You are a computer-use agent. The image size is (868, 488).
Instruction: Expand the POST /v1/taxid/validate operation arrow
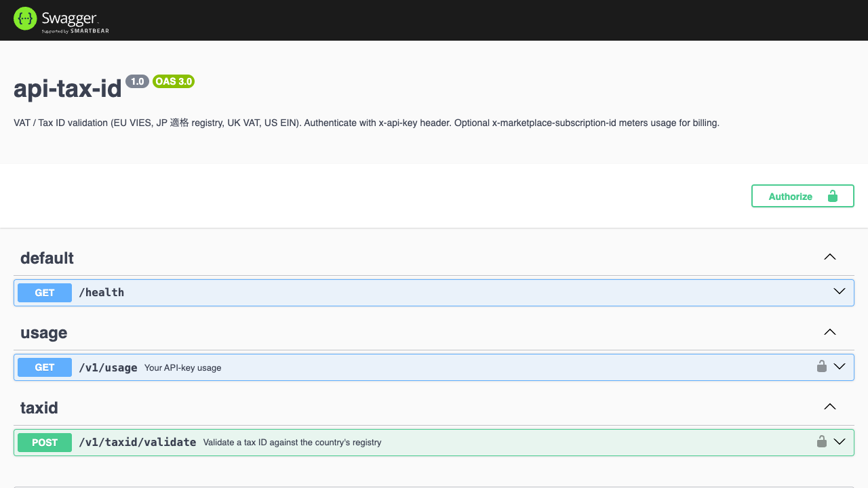coord(840,442)
